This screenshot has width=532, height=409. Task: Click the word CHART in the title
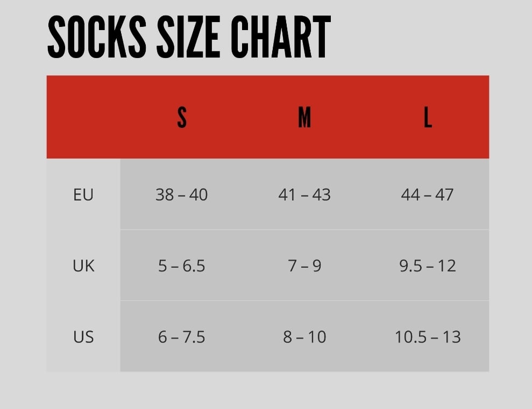(x=280, y=38)
